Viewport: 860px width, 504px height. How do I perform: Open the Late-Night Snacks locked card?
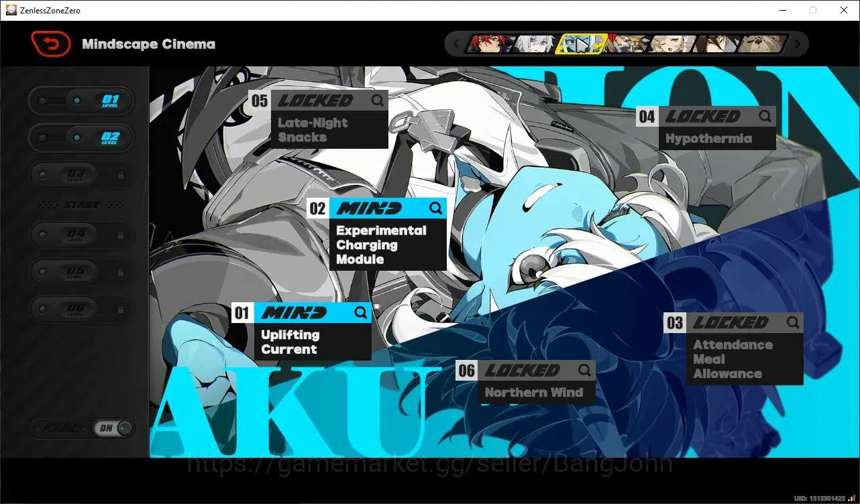click(319, 119)
